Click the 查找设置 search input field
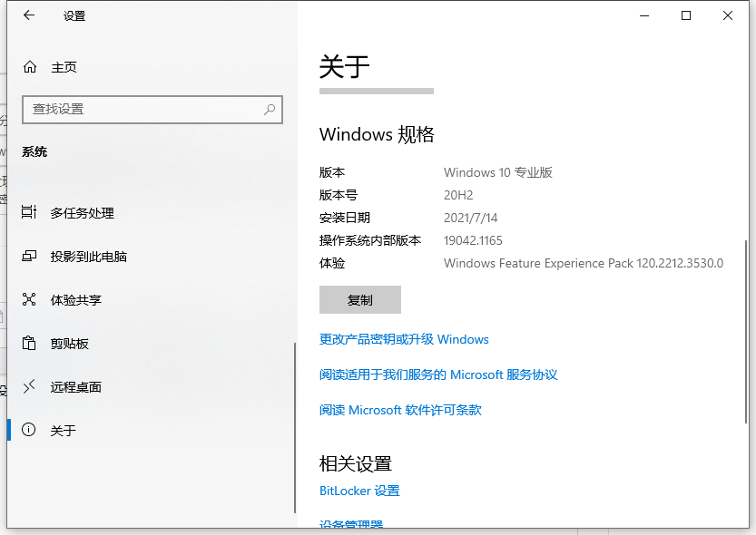This screenshot has height=535, width=756. click(x=136, y=109)
